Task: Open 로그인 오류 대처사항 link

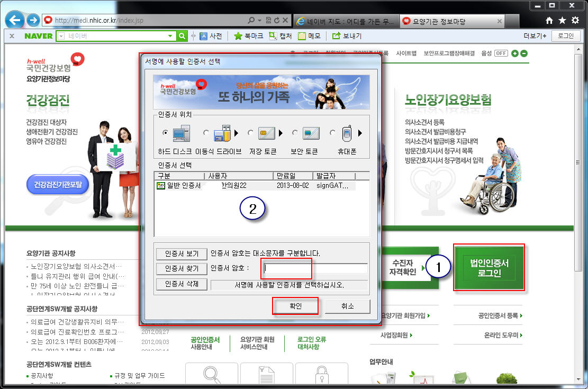Action: tap(312, 343)
